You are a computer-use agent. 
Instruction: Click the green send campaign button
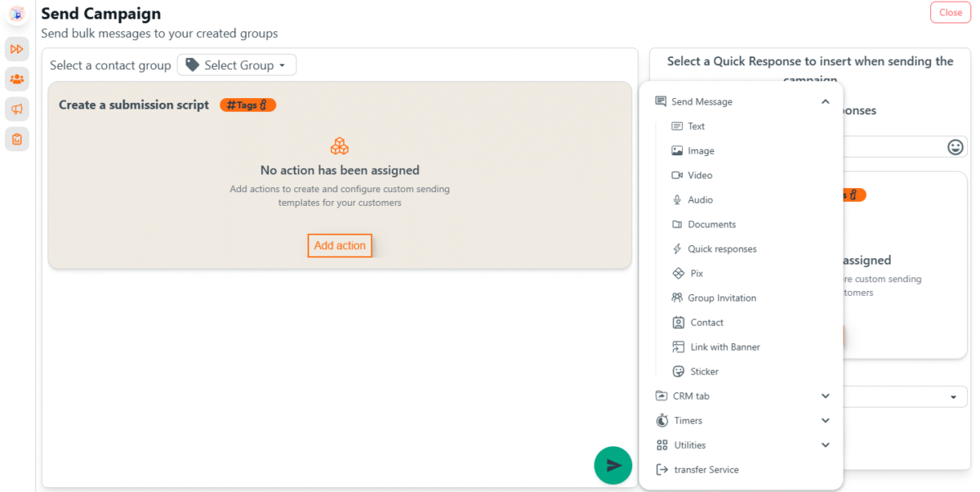point(612,465)
